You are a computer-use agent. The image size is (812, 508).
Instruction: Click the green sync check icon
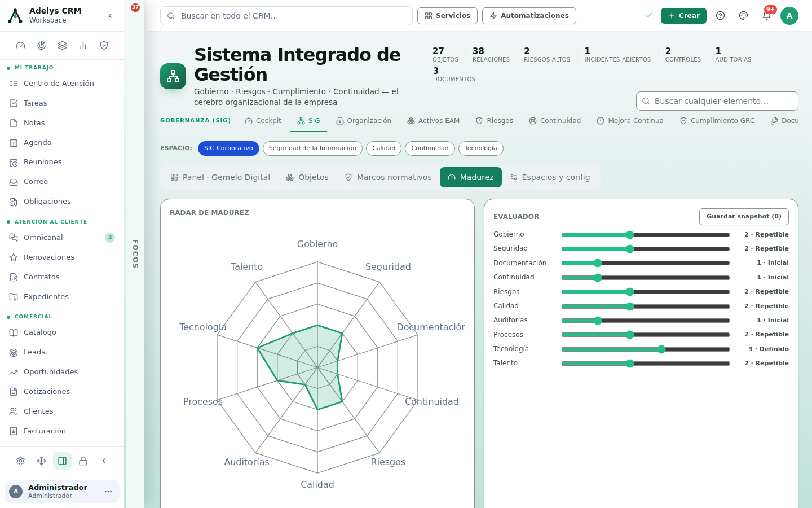pos(648,16)
